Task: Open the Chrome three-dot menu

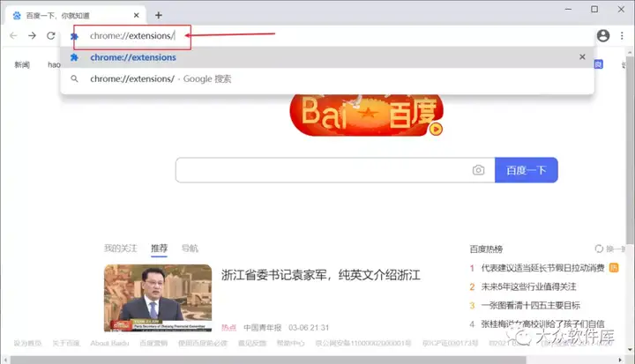Action: tap(622, 35)
